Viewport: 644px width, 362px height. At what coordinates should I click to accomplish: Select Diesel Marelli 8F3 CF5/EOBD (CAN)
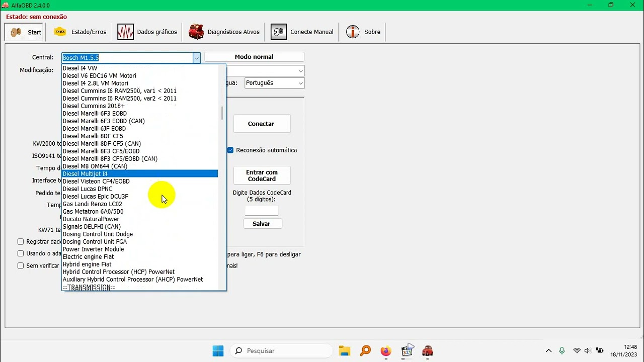(x=140, y=159)
